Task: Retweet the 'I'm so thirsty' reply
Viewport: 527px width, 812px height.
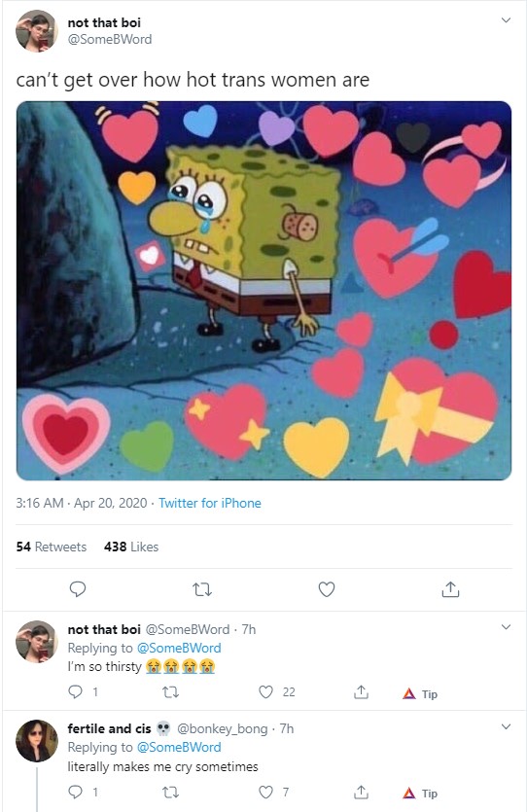Action: (171, 692)
